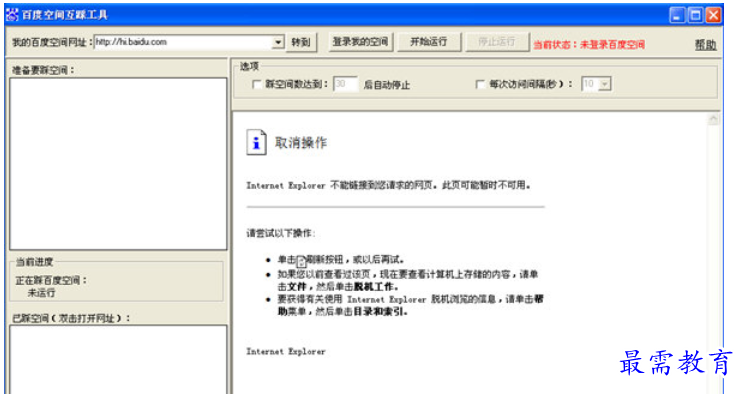Click inside the 已踩空间 list box
The width and height of the screenshot is (741, 394).
click(118, 360)
